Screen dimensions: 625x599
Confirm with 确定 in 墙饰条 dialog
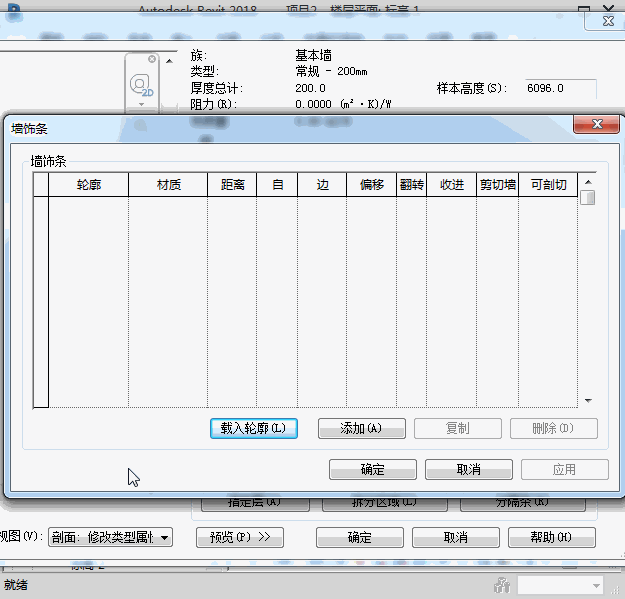pyautogui.click(x=372, y=469)
